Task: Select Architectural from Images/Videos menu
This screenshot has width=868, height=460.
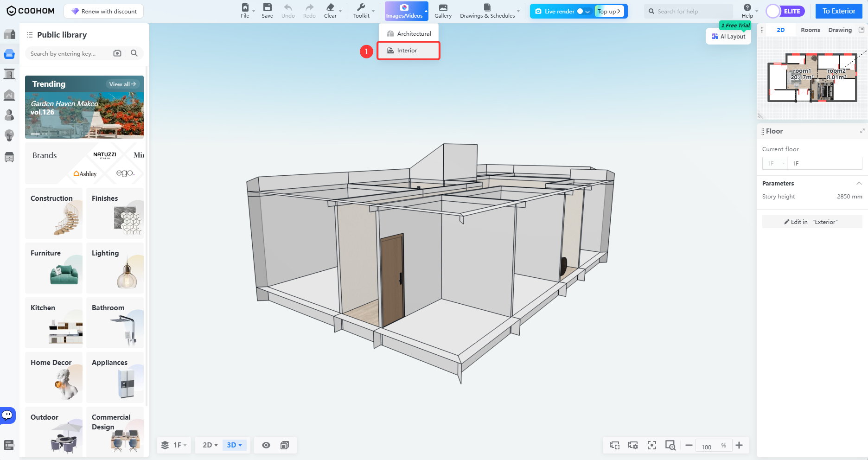Action: click(x=409, y=33)
